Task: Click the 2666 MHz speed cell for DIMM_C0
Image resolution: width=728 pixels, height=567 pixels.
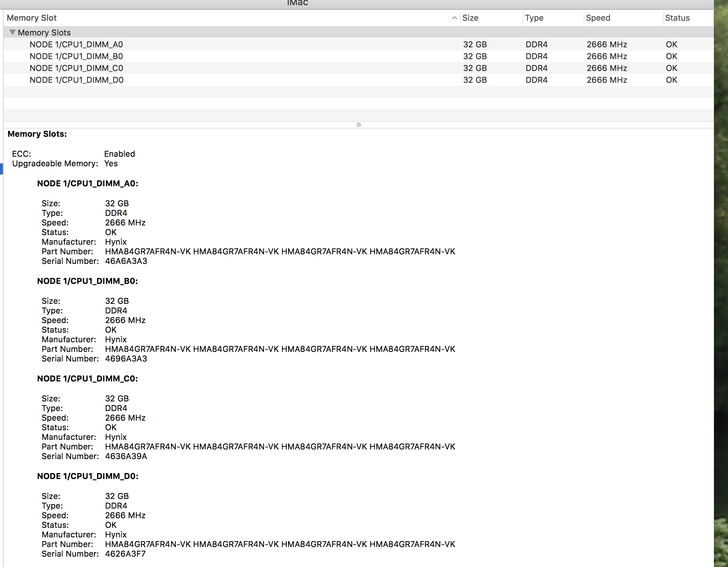Action: click(607, 68)
